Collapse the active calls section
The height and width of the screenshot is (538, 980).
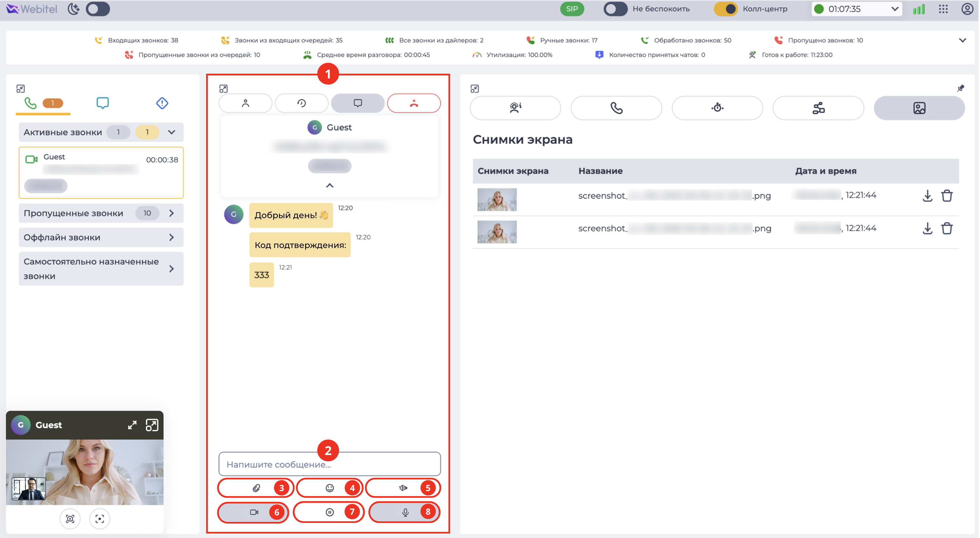point(171,132)
